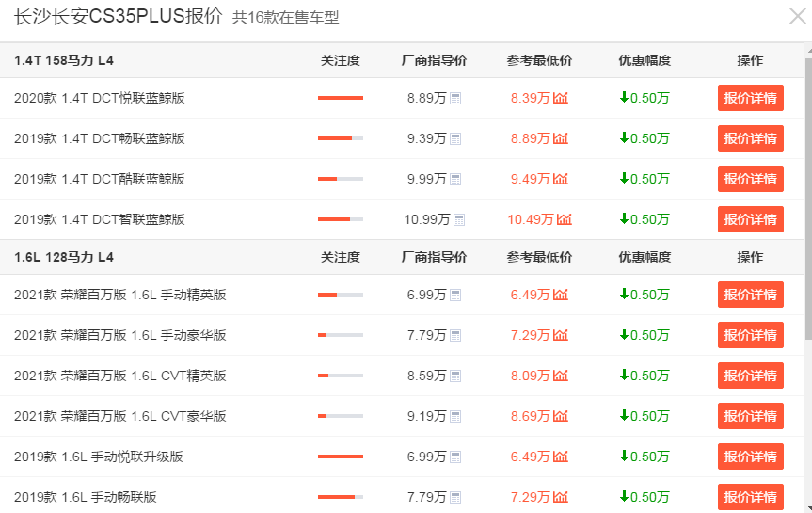Click 报价详情 for 2019款 DCT智联蓝鲸版
Viewport: 812px width, 513px height.
751,219
